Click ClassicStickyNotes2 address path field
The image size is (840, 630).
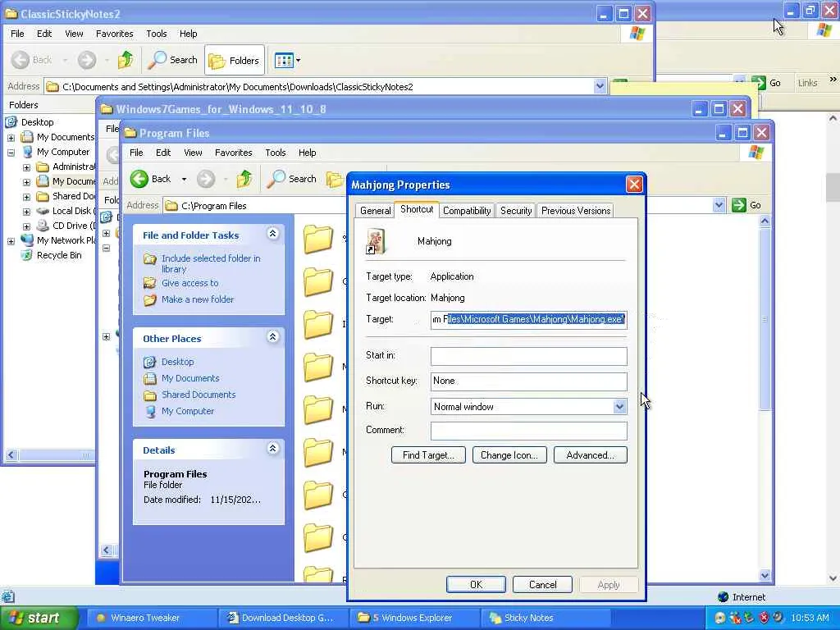tap(319, 86)
